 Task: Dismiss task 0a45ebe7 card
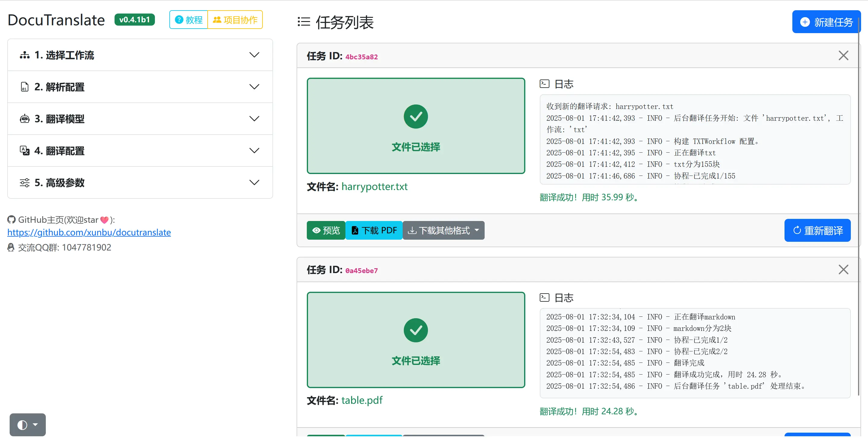pyautogui.click(x=843, y=269)
